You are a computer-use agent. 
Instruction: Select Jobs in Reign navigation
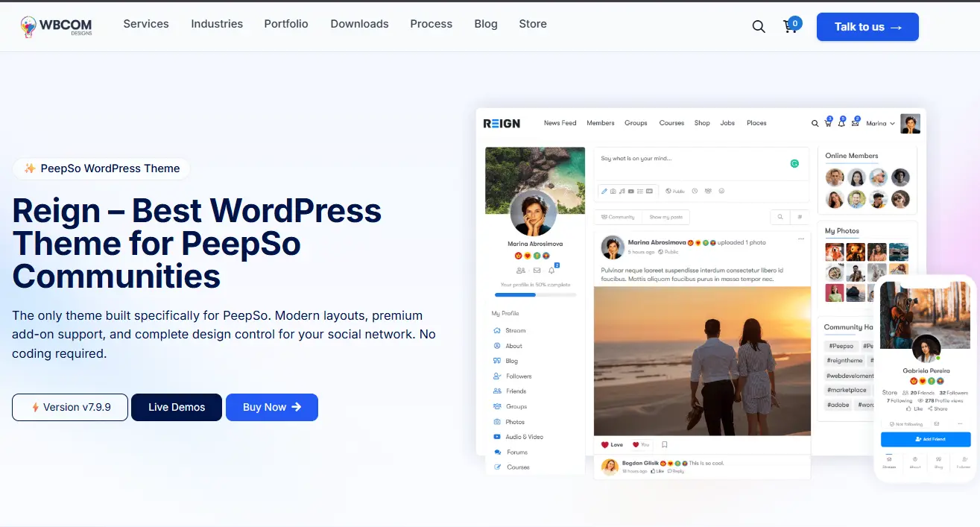coord(727,123)
